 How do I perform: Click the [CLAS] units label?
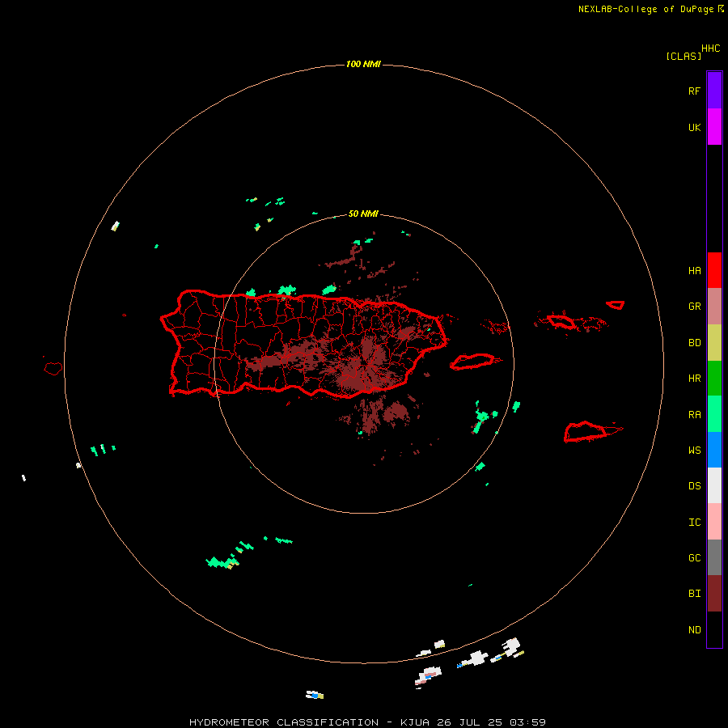pos(684,56)
